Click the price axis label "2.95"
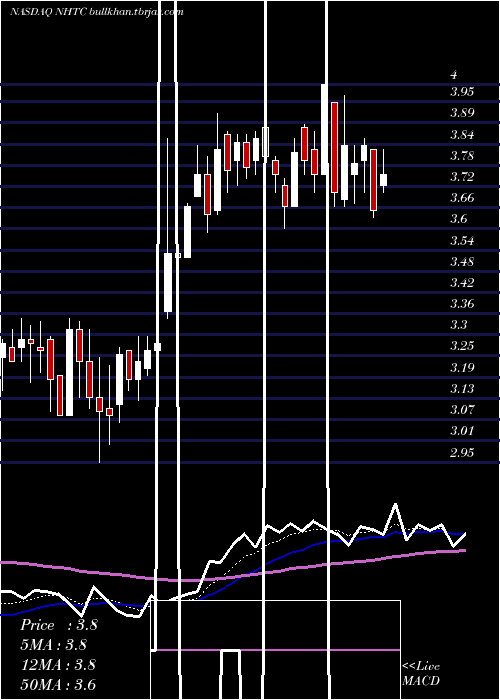 462,452
